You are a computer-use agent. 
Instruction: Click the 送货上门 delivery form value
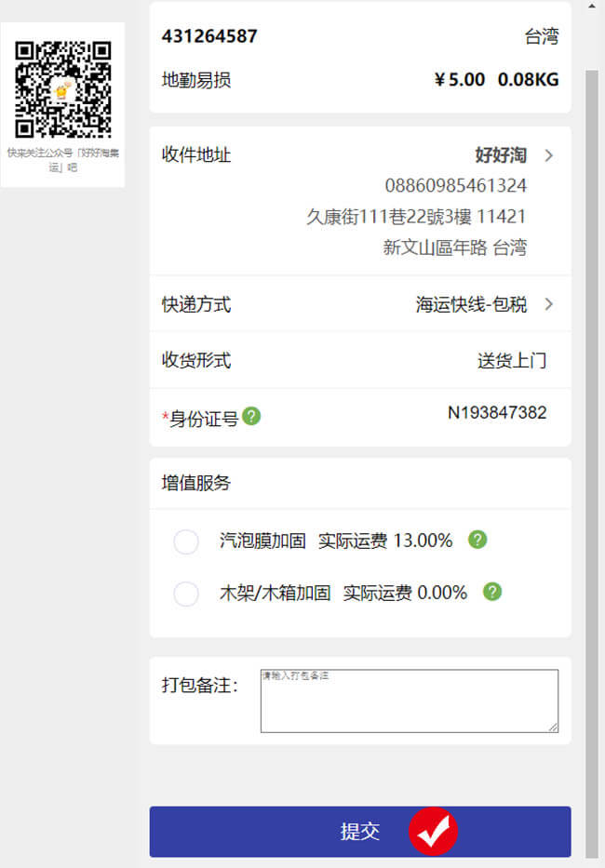pyautogui.click(x=512, y=360)
